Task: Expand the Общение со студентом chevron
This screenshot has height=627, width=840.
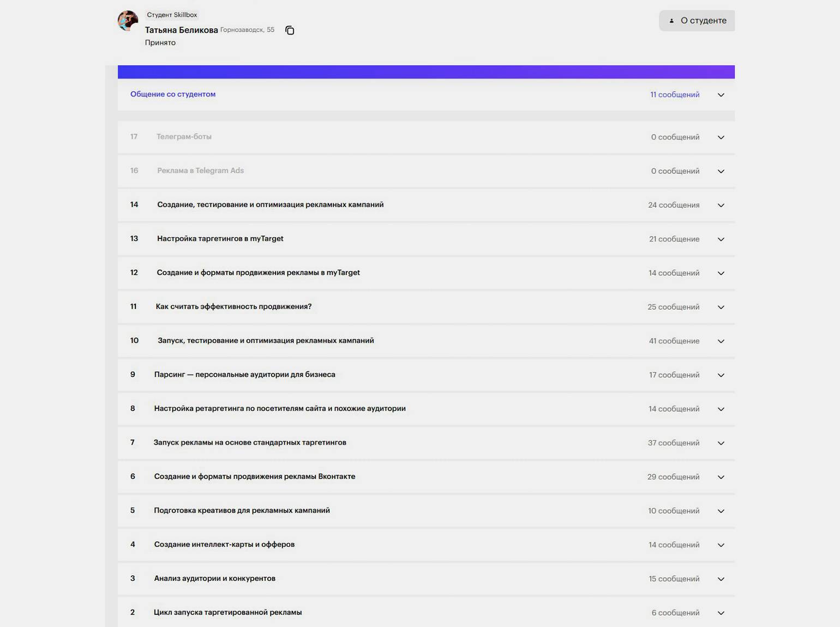Action: point(721,95)
